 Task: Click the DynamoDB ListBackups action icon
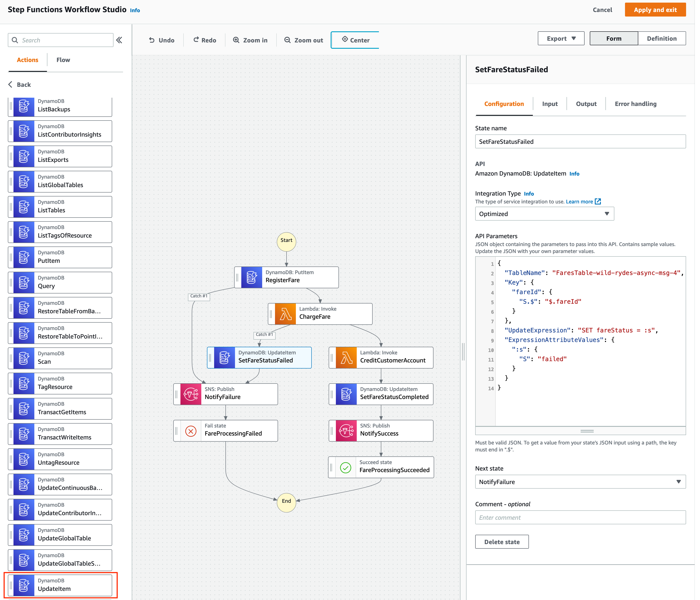(x=24, y=107)
